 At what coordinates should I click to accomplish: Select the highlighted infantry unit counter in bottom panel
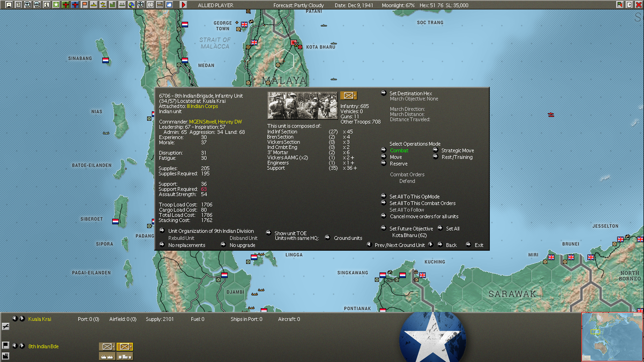coord(125,346)
